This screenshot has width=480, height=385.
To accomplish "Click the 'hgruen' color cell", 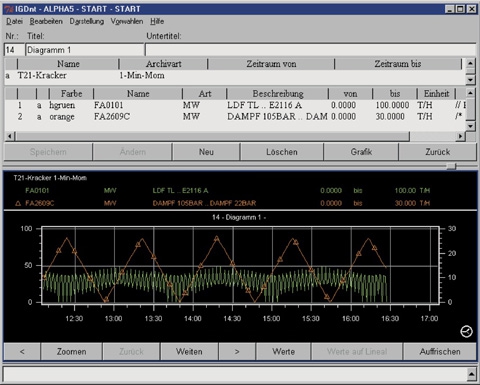I will point(62,105).
